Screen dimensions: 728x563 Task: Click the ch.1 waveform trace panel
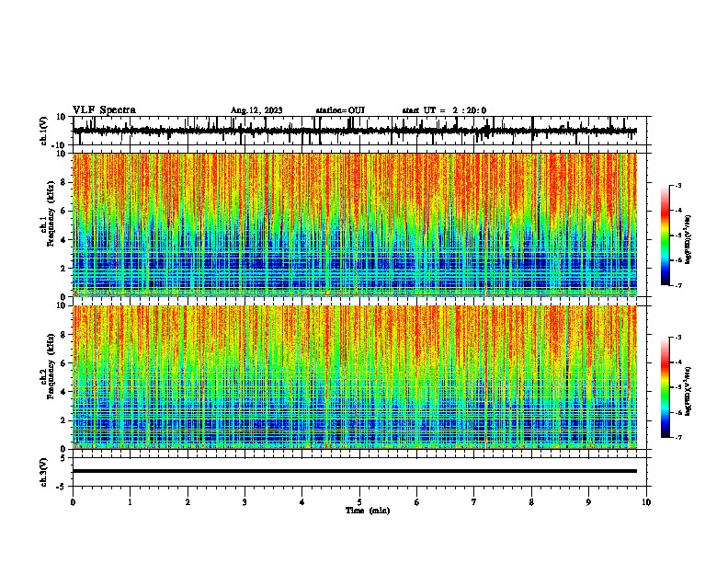tap(361, 131)
